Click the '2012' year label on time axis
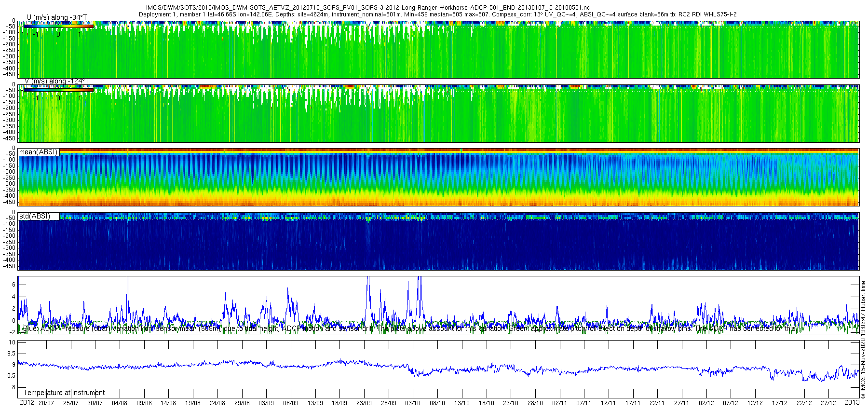Image resolution: width=868 pixels, height=410 pixels. [x=27, y=402]
